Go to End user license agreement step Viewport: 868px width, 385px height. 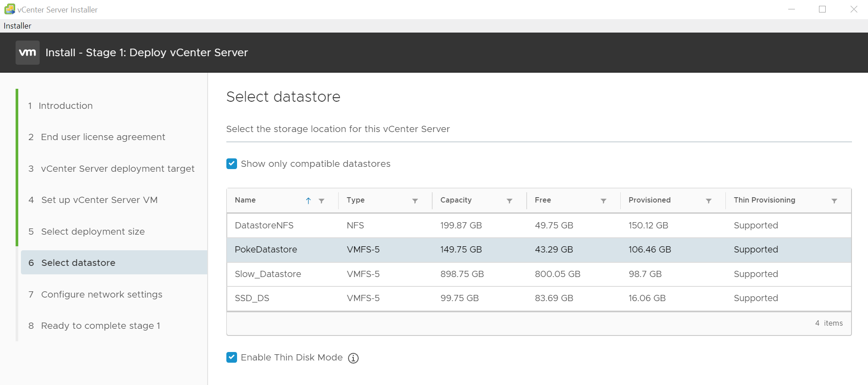point(97,137)
